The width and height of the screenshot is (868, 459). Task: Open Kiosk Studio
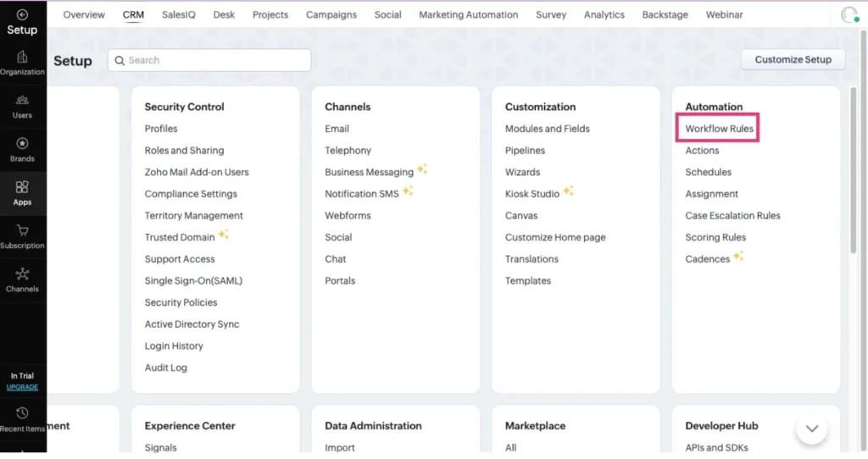tap(532, 194)
